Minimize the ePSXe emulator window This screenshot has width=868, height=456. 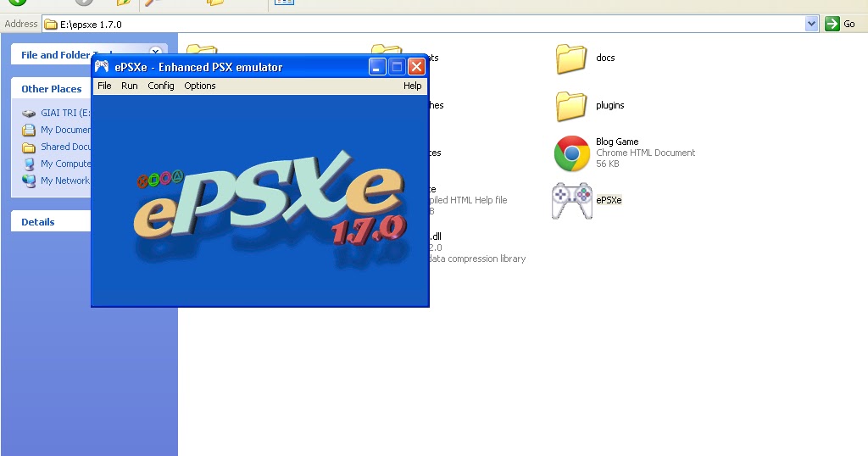(377, 67)
